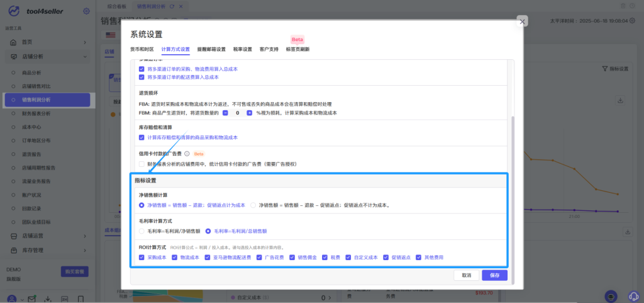The width and height of the screenshot is (644, 303).
Task: Enable 统计信用卡付款的广告费 checkbox
Action: tap(142, 164)
